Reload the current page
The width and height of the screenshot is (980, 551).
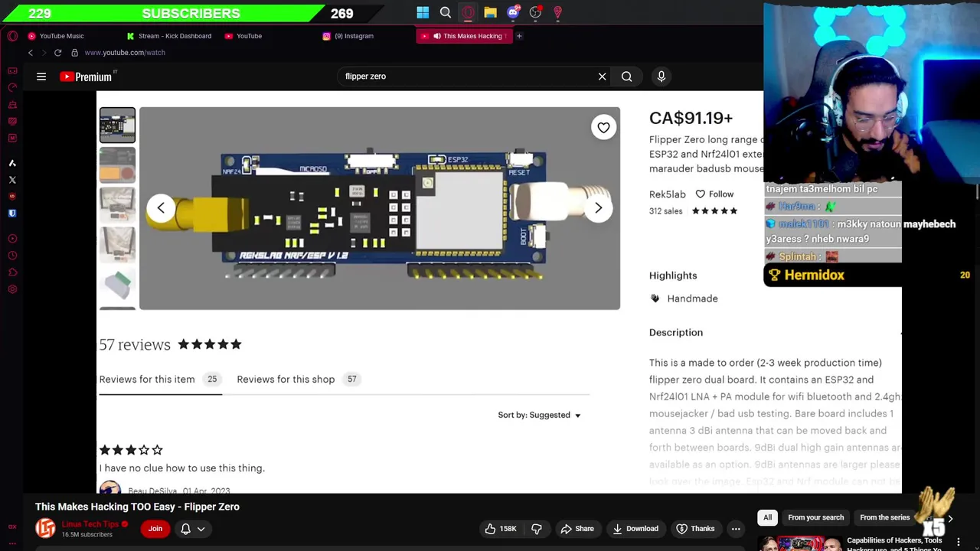[57, 53]
